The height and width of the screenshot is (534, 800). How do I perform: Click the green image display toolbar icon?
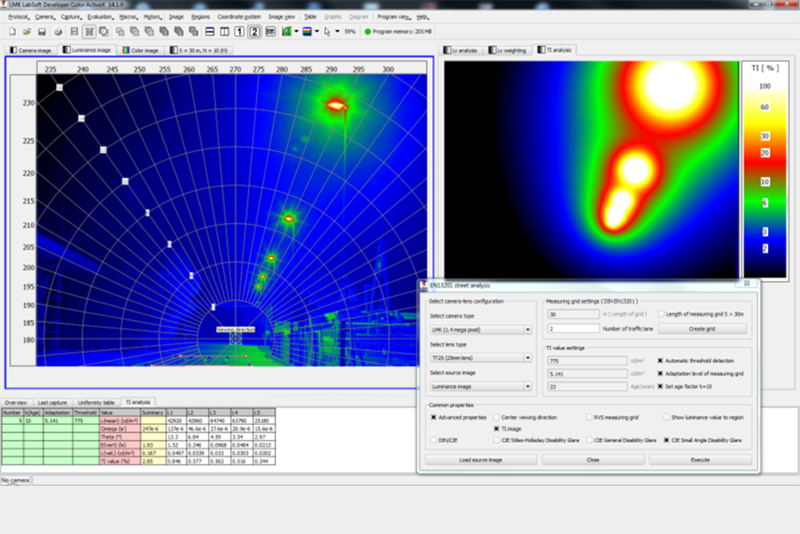click(x=287, y=32)
